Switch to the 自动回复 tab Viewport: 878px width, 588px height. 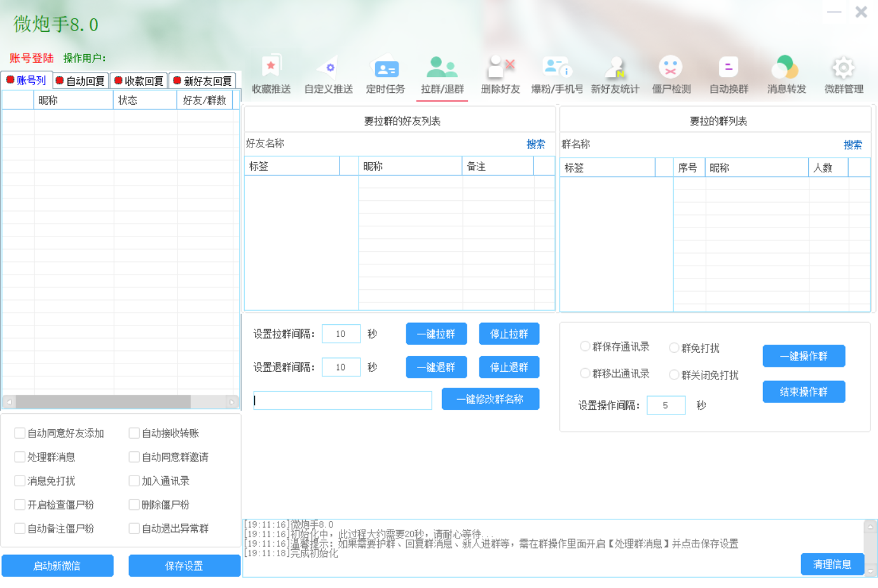pyautogui.click(x=80, y=81)
